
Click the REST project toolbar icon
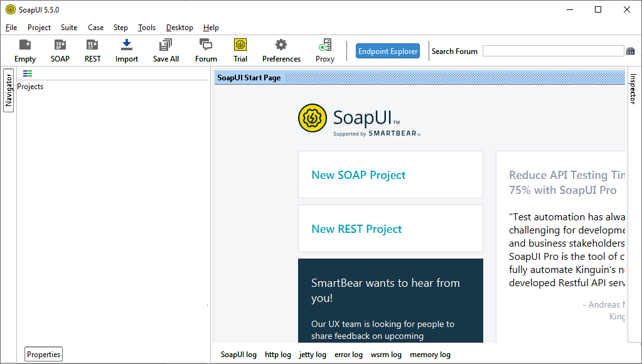(x=92, y=50)
